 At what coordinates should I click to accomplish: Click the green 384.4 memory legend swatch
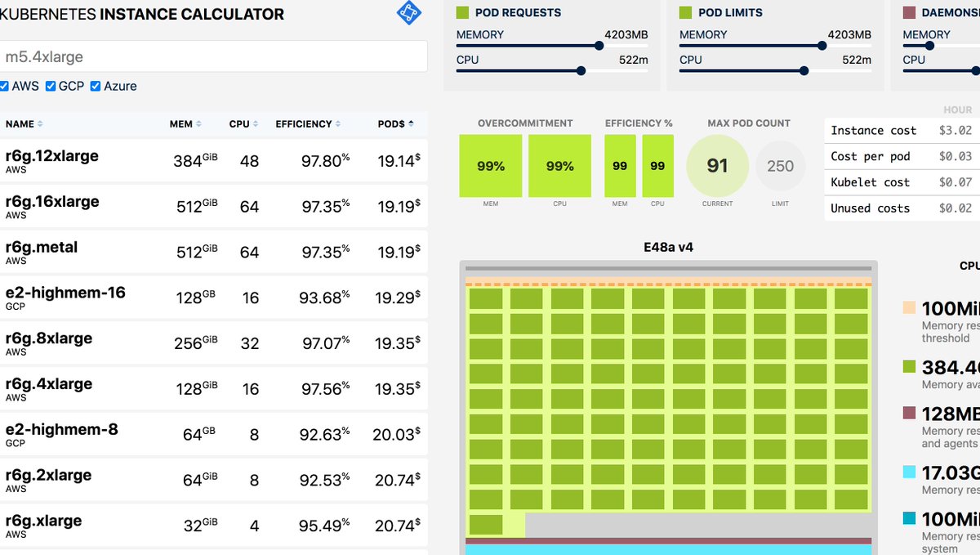coord(909,367)
